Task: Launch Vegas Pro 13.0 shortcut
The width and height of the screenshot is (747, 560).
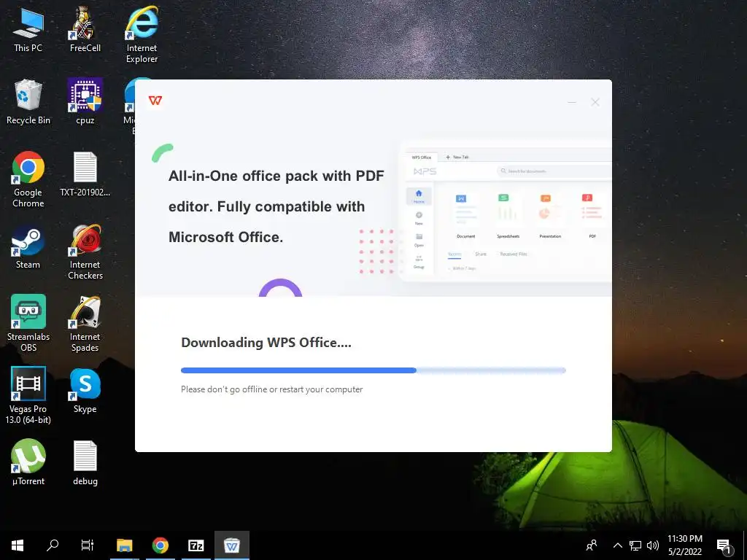Action: click(x=28, y=396)
